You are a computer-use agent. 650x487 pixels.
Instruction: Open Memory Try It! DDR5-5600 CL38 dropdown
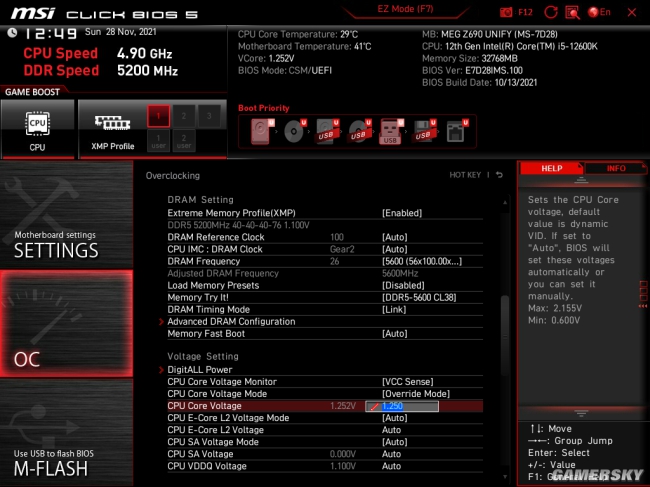coord(419,297)
